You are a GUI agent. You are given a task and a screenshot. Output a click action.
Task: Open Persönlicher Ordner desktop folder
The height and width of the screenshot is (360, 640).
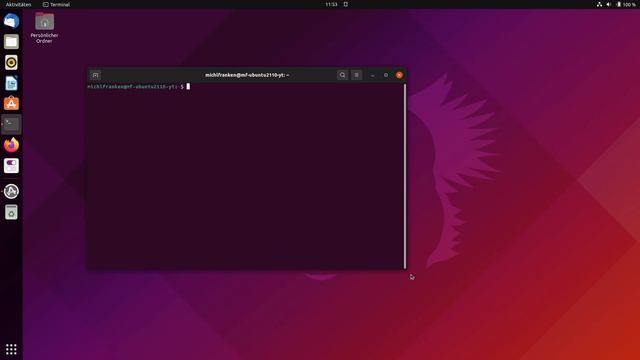44,28
